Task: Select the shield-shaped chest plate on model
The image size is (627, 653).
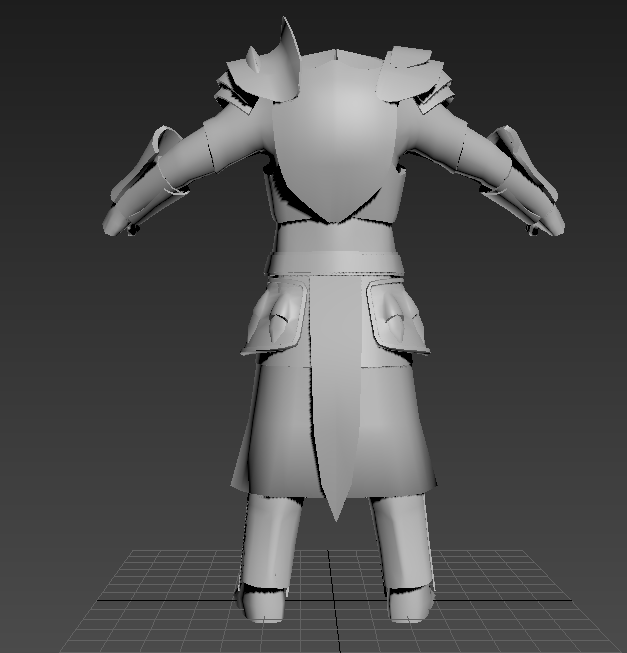Action: (333, 142)
